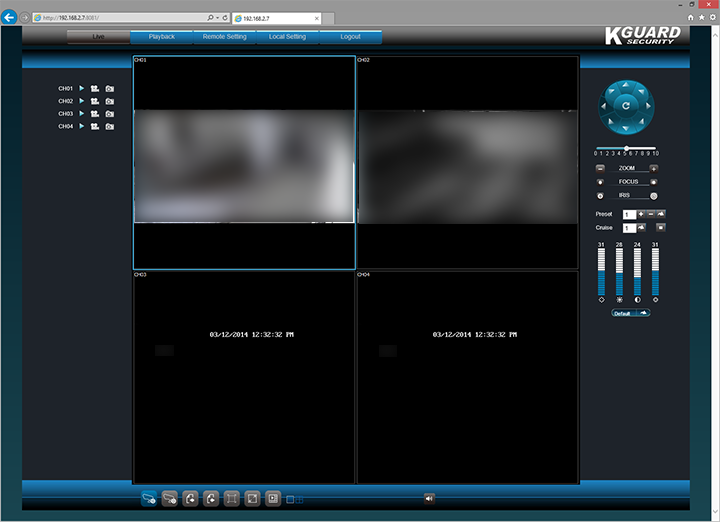Mute audio with the speaker icon

tap(429, 498)
